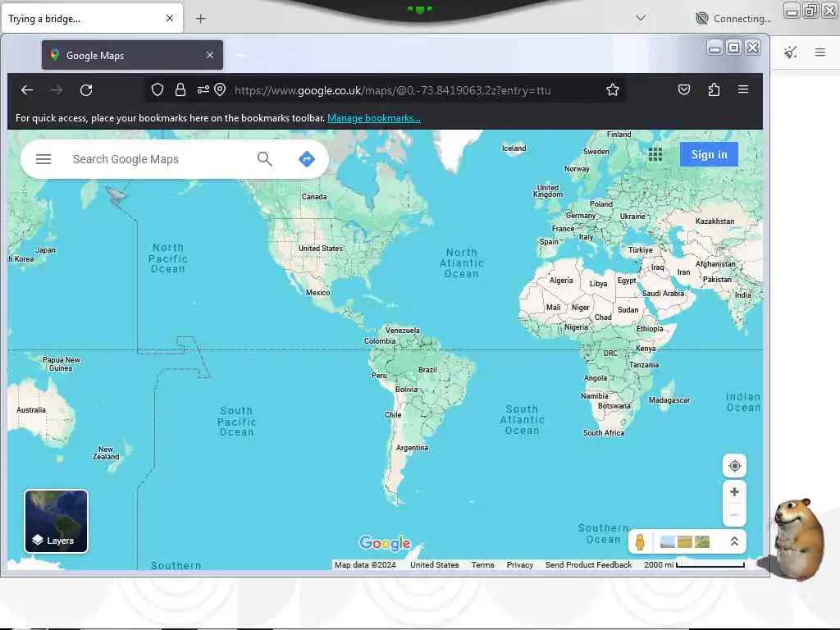This screenshot has width=840, height=630.
Task: Show your location with the target icon
Action: [734, 466]
